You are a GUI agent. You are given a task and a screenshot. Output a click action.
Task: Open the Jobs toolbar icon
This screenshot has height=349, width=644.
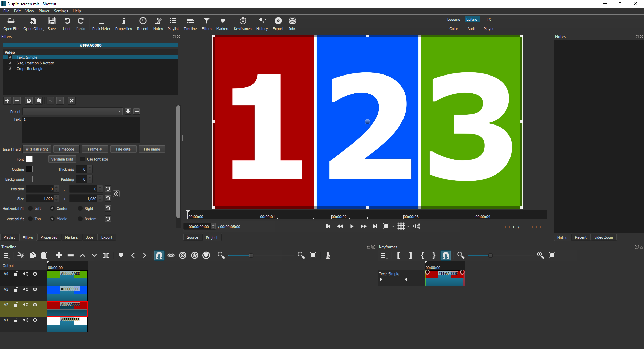292,24
